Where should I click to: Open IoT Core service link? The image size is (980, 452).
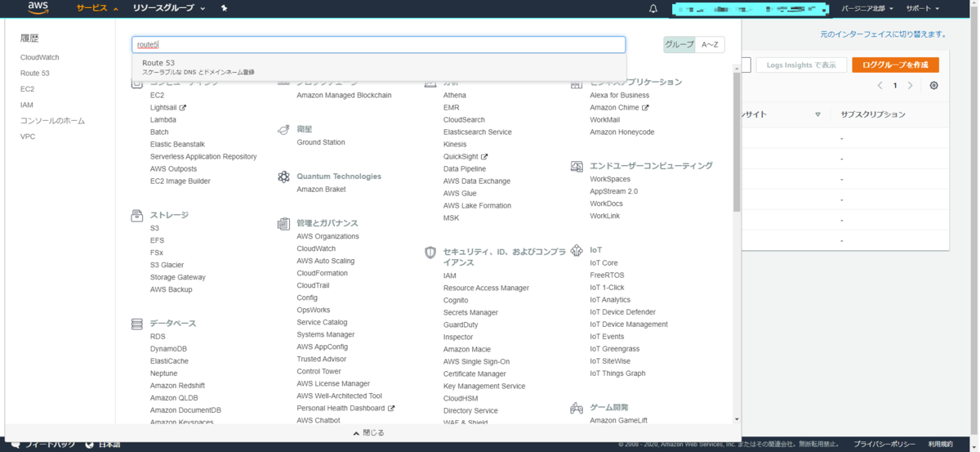[604, 263]
